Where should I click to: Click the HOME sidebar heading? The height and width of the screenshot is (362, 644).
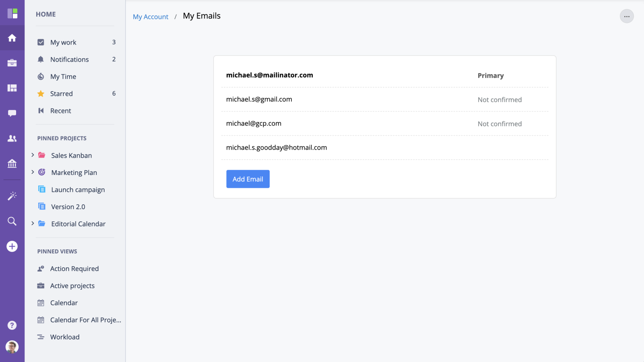tap(46, 14)
